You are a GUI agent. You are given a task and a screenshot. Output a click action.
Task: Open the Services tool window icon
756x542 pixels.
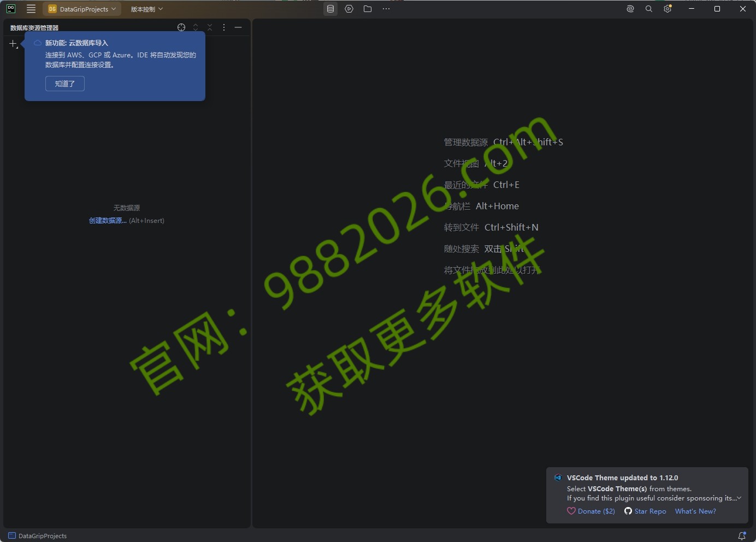pyautogui.click(x=349, y=9)
